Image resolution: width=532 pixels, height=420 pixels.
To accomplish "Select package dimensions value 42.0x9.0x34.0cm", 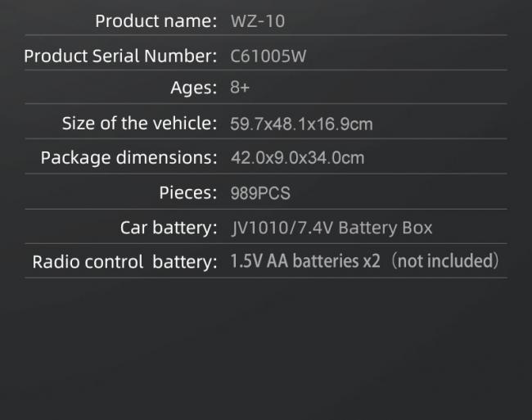I will click(x=298, y=158).
